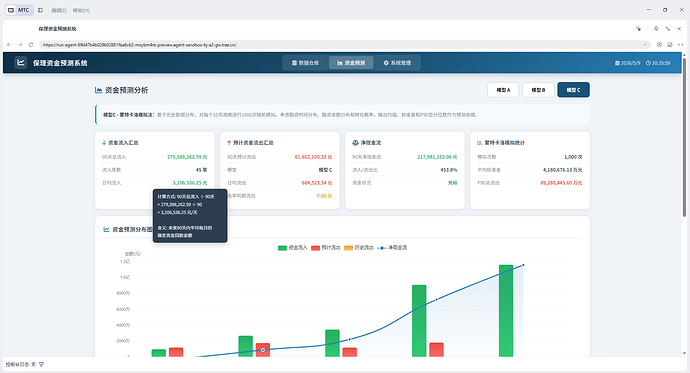Expand the address bar dropdown arrow
This screenshot has width=690, height=373.
pos(645,44)
